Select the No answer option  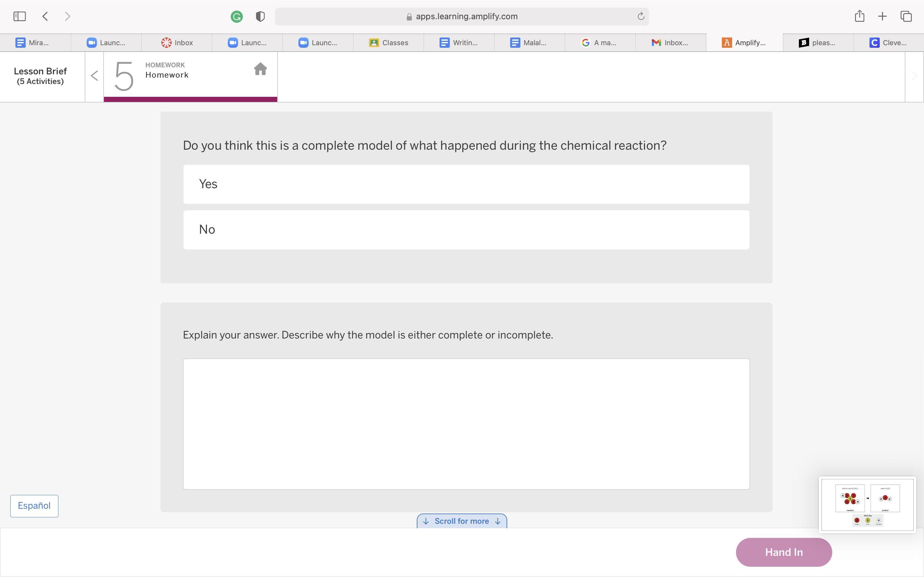(466, 230)
